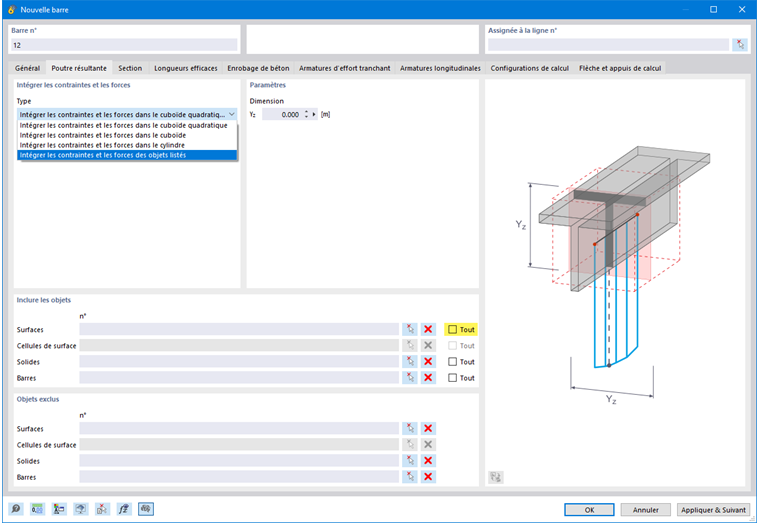Enable 'Tout' checkbox for Surfaces
Viewport: 760px width, 523px height.
click(452, 330)
